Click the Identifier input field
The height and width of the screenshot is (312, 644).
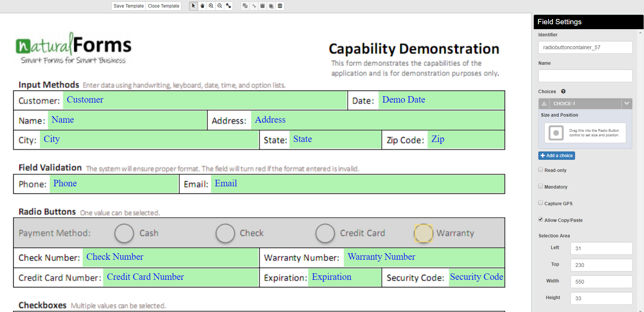pyautogui.click(x=585, y=47)
